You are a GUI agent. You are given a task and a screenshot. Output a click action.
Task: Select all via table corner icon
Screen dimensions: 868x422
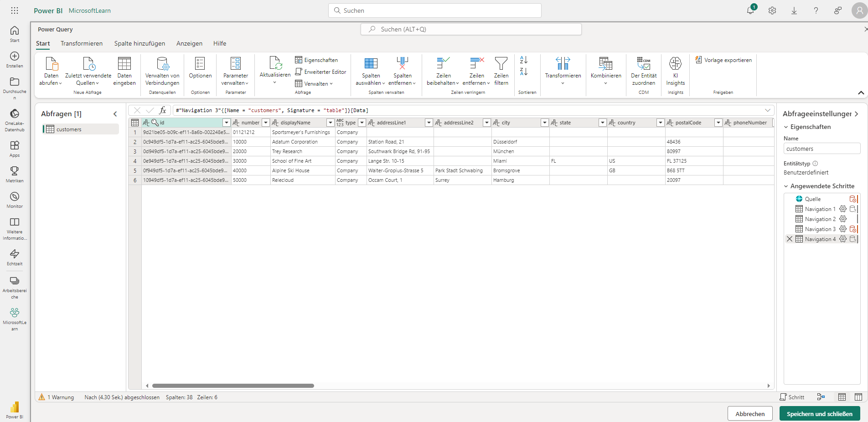click(x=135, y=123)
